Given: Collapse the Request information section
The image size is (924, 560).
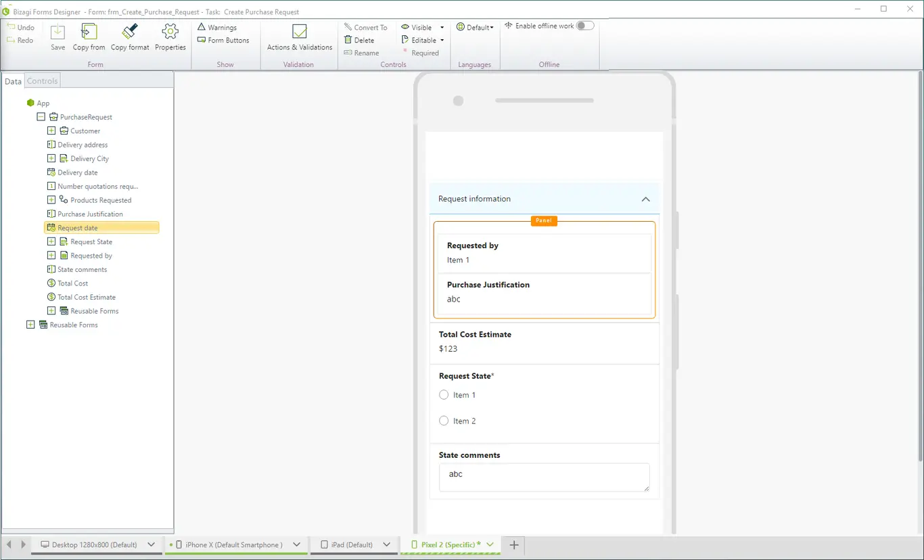Looking at the screenshot, I should pyautogui.click(x=645, y=199).
